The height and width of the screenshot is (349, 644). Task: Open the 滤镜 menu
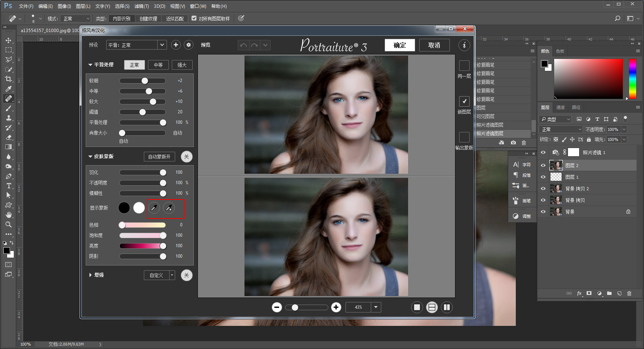click(x=142, y=6)
